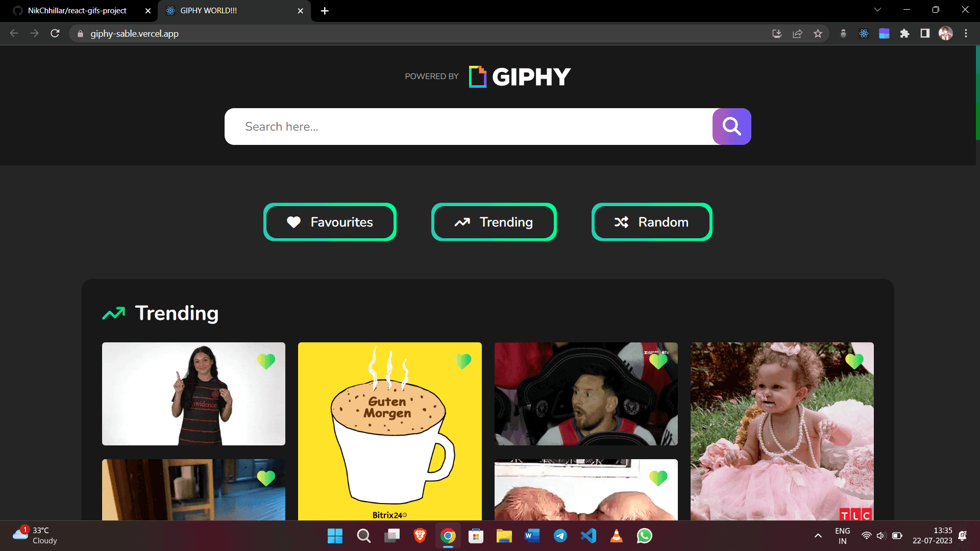Share this page icon
This screenshot has width=980, height=551.
click(x=797, y=34)
